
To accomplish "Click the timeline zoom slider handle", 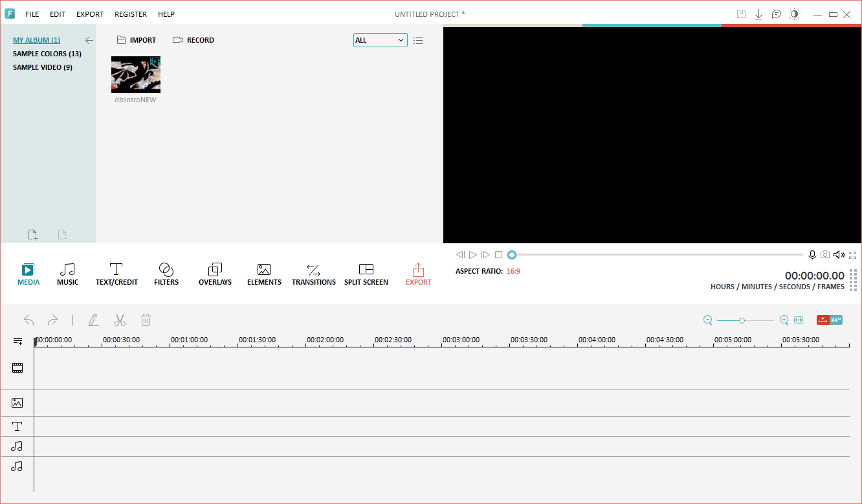I will click(742, 320).
